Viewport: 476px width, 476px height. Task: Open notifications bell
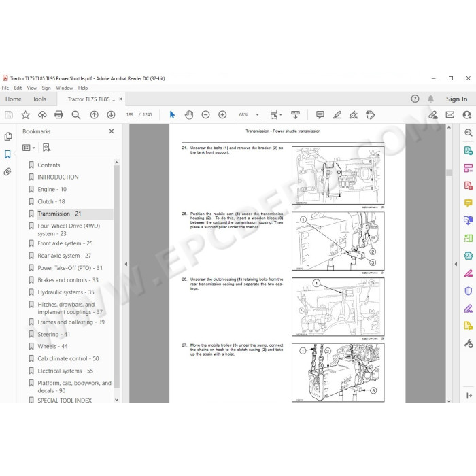pyautogui.click(x=430, y=99)
